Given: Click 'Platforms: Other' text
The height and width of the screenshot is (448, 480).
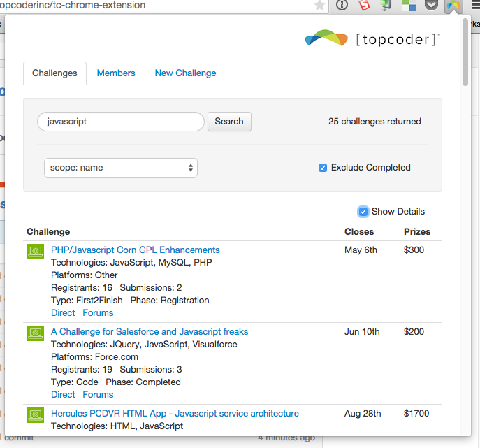Looking at the screenshot, I should click(x=84, y=275).
